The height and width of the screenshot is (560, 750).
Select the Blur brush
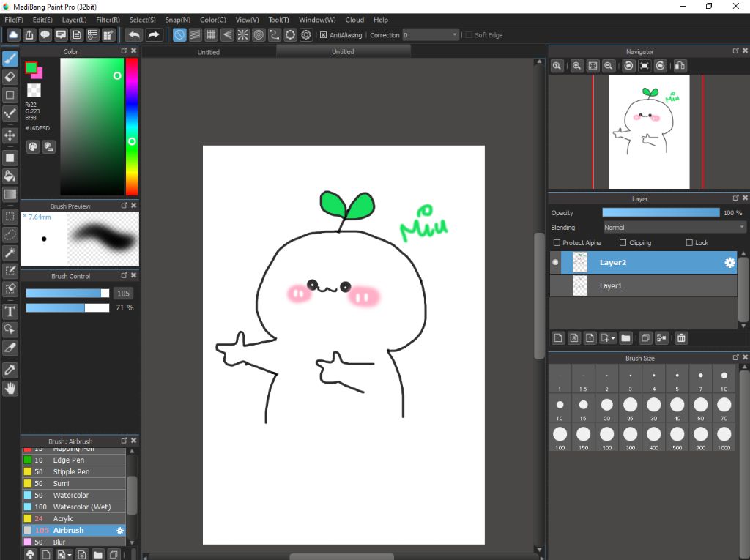coord(74,542)
